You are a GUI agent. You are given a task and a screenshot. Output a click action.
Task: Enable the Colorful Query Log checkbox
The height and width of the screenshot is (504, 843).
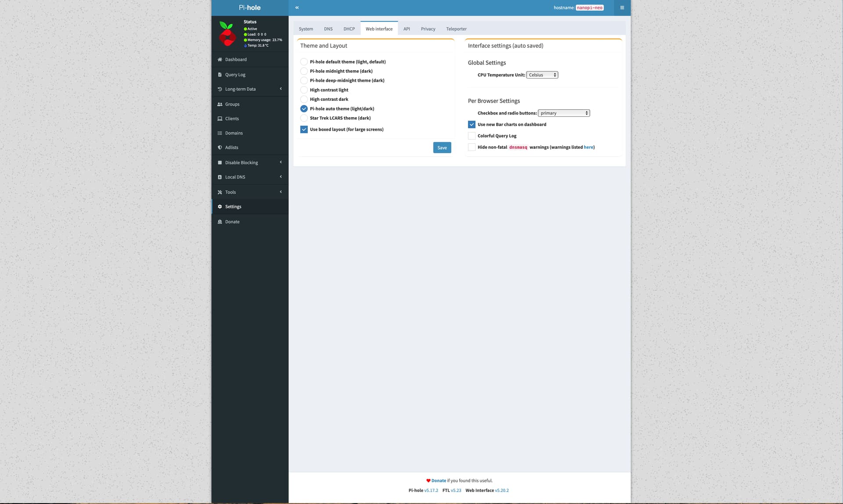pyautogui.click(x=472, y=136)
